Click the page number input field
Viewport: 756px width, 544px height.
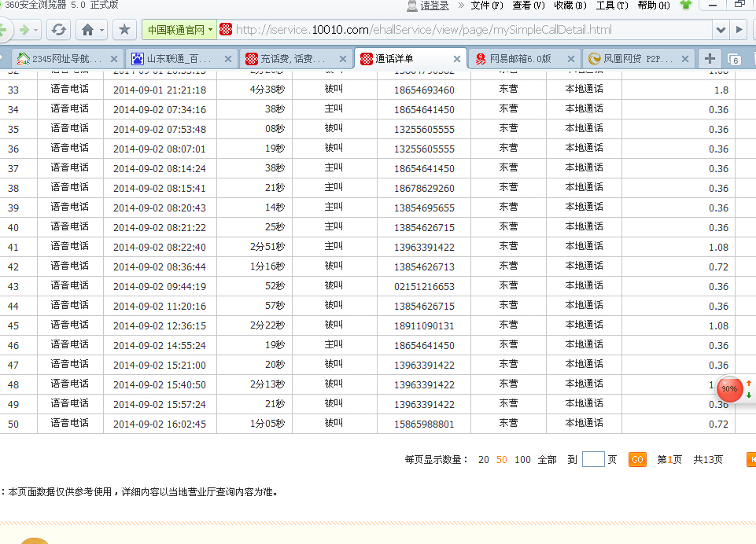point(593,460)
